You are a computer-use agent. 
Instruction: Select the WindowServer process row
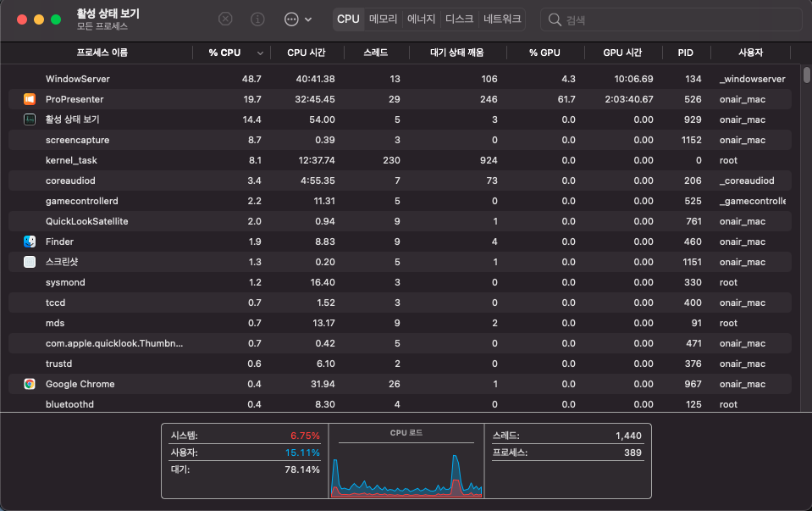tap(400, 79)
